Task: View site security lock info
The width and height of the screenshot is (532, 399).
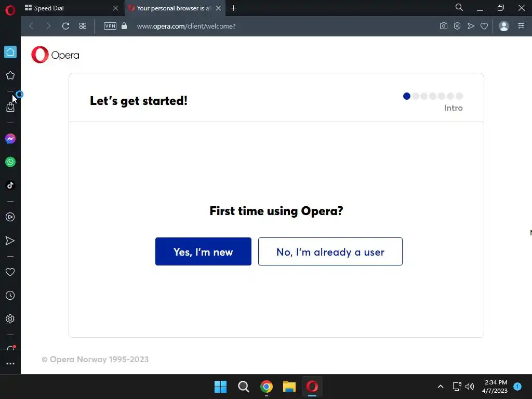Action: coord(124,26)
